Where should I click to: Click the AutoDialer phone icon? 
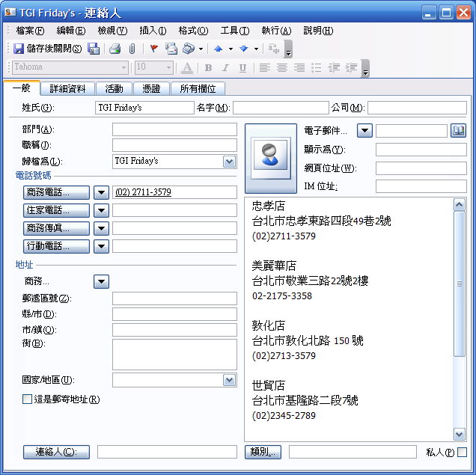189,49
